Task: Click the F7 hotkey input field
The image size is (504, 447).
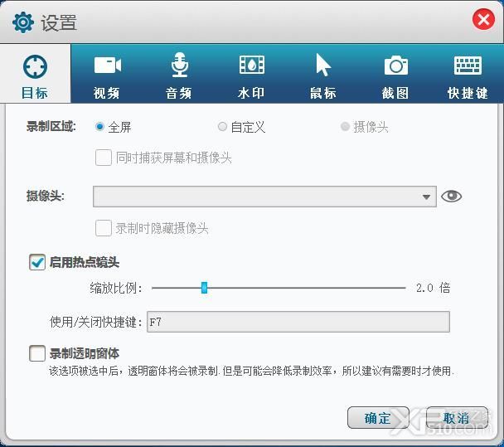Action: [298, 322]
